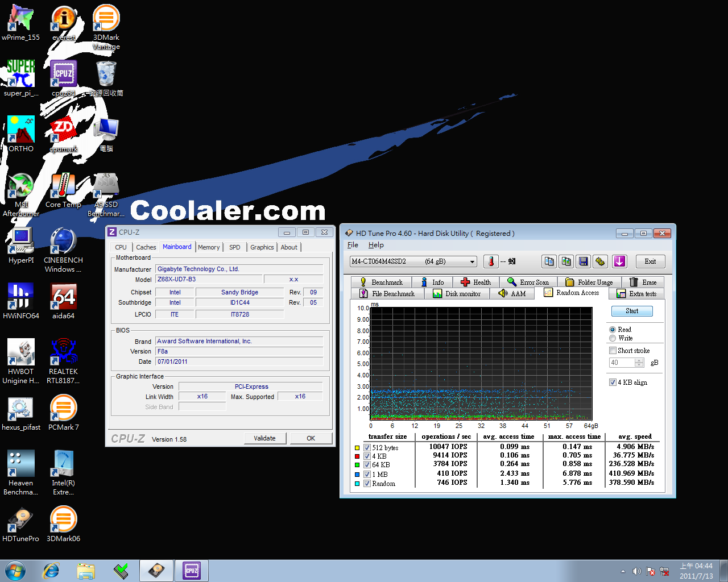The width and height of the screenshot is (728, 582).
Task: Click the Short stroke gB spinner arrows
Action: click(639, 363)
